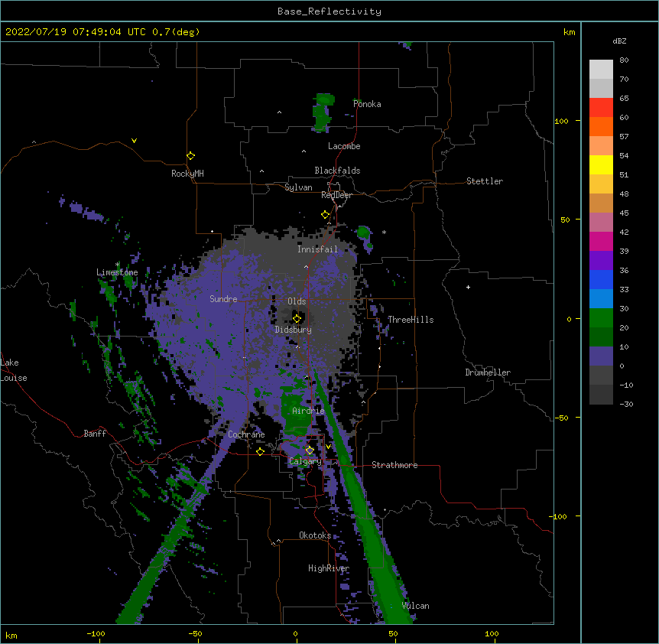
Task: Select the yellow diamond marker above RockyMH
Action: click(190, 156)
